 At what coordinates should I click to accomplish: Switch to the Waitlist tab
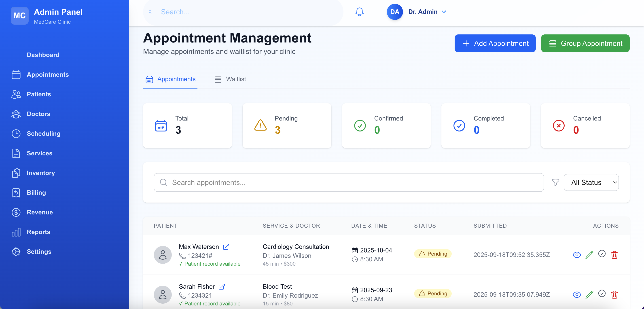point(230,79)
